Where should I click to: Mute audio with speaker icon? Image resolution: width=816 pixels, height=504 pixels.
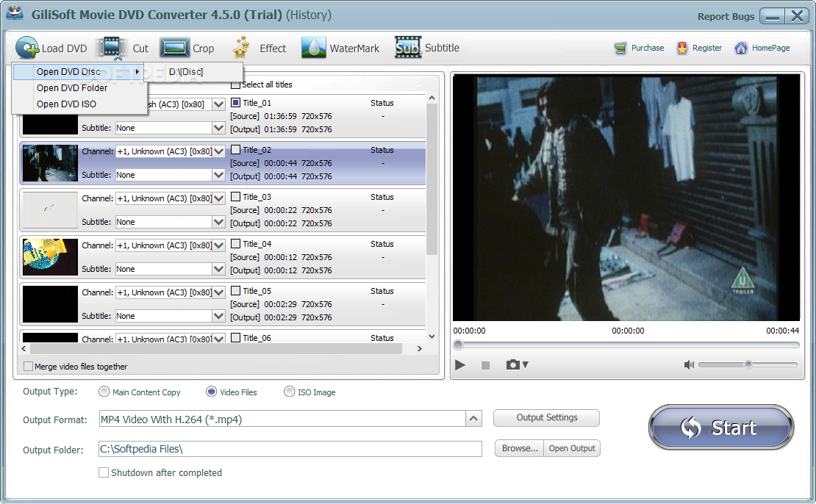689,364
